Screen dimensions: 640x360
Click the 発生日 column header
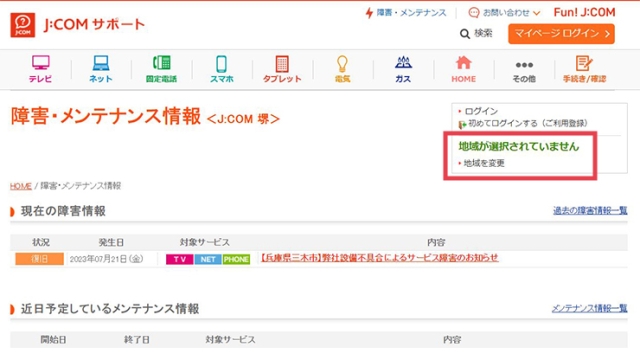111,242
